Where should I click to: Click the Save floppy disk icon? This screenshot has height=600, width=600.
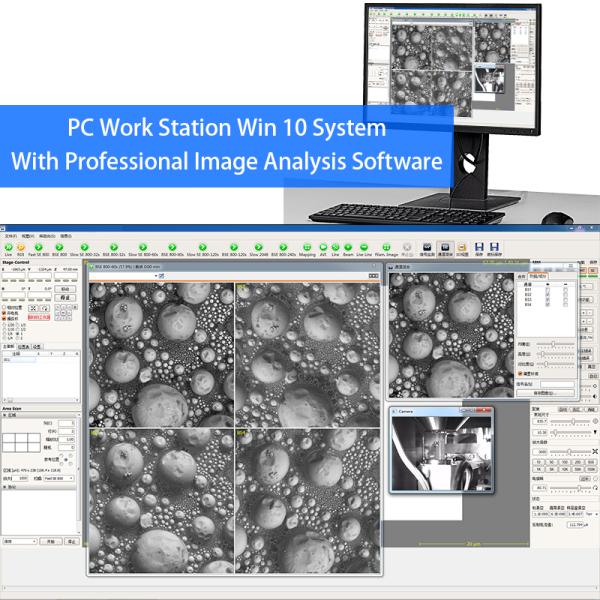[x=480, y=246]
